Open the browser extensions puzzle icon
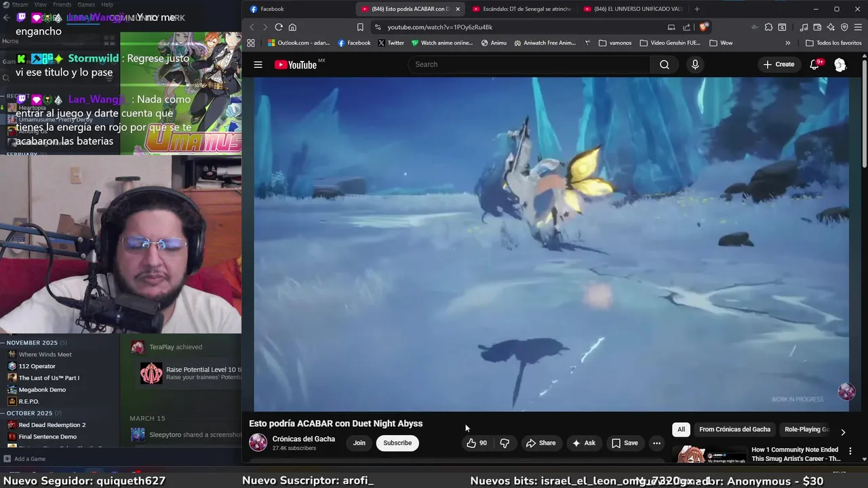 768,27
